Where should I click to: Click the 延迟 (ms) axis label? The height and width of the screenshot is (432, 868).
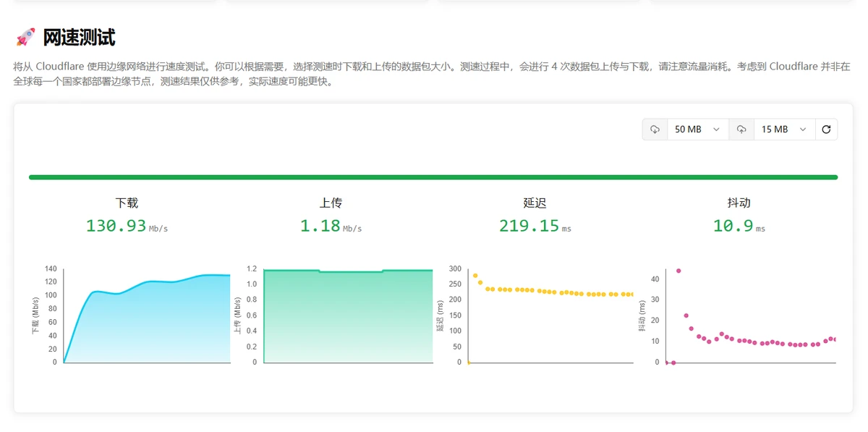coord(439,315)
